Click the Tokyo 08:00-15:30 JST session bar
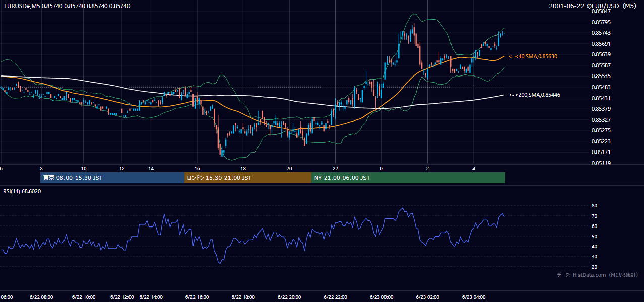Image resolution: width=644 pixels, height=302 pixels. pyautogui.click(x=112, y=178)
